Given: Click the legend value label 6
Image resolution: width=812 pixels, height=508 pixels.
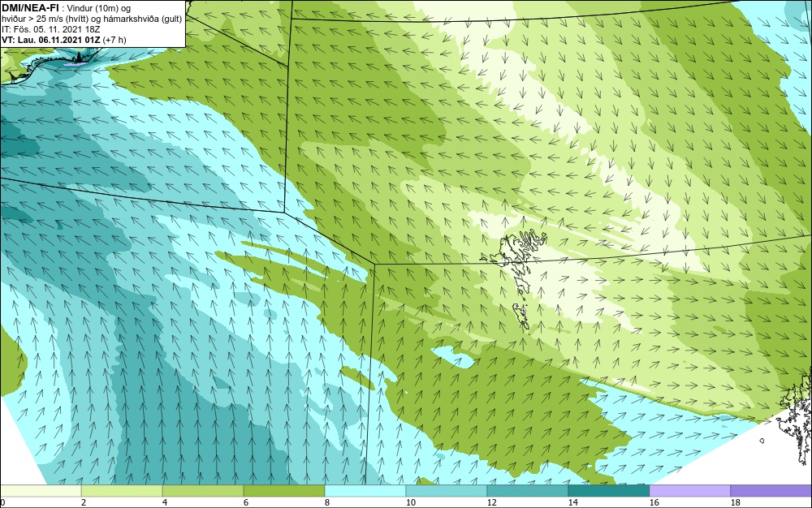Looking at the screenshot, I should [x=246, y=502].
